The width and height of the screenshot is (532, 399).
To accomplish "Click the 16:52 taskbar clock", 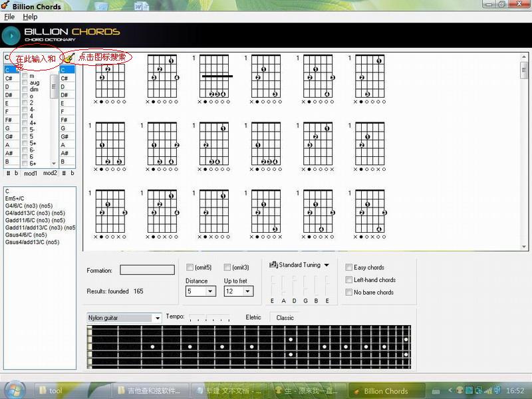I will tap(515, 390).
